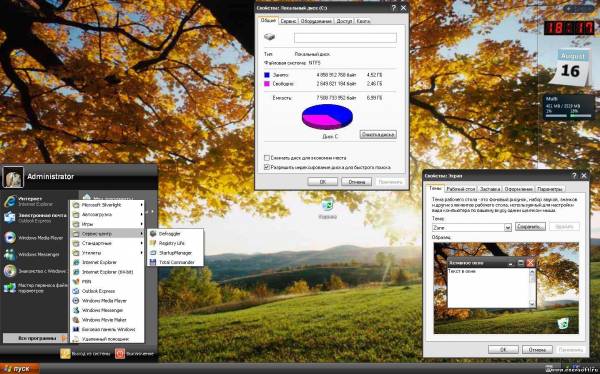
Task: Click the disk cleanup button
Action: pyautogui.click(x=378, y=134)
